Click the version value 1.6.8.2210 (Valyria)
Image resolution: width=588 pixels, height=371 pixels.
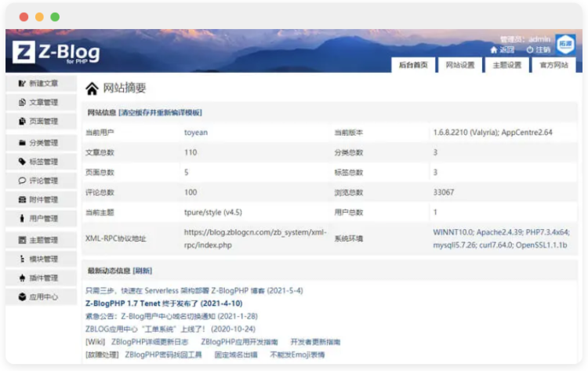(x=493, y=133)
